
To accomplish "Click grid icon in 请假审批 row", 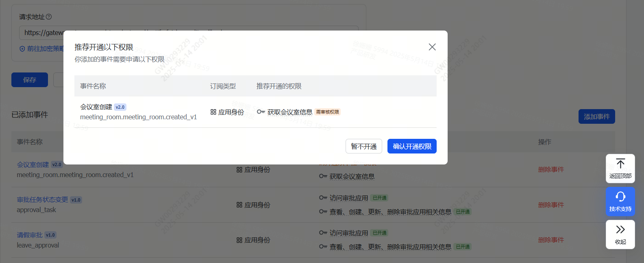I will pyautogui.click(x=239, y=240).
